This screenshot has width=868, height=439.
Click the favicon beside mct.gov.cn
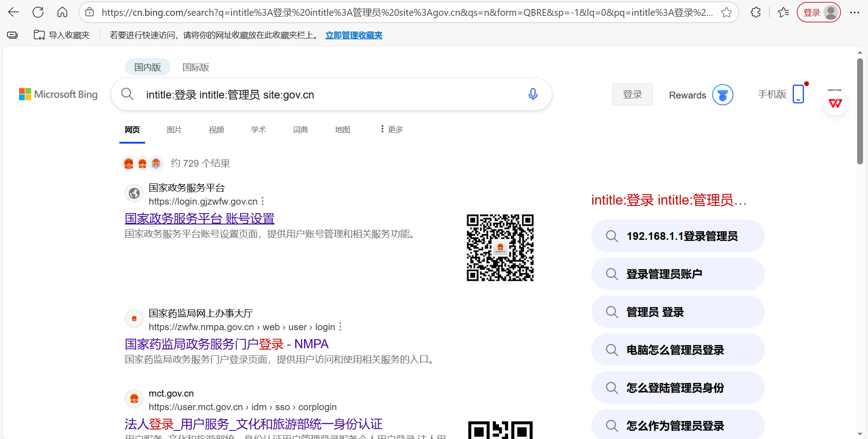(134, 399)
